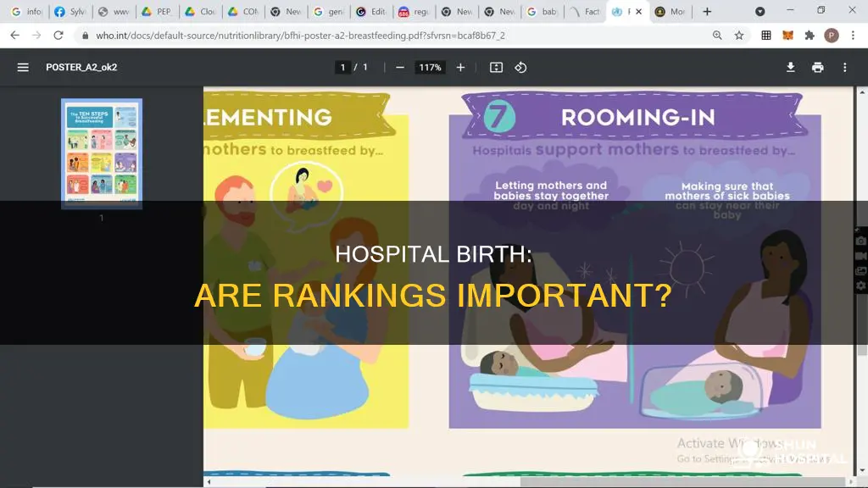Switch to the 'Fact' tab

pyautogui.click(x=586, y=12)
